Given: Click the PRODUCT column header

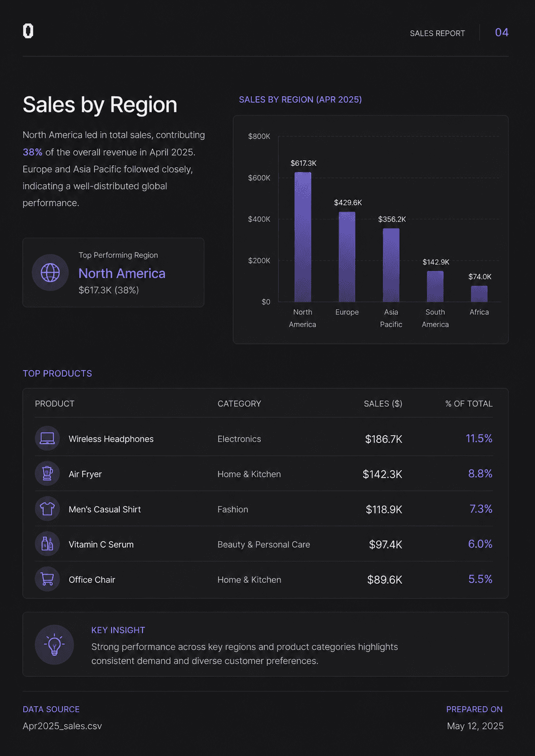Looking at the screenshot, I should (55, 404).
